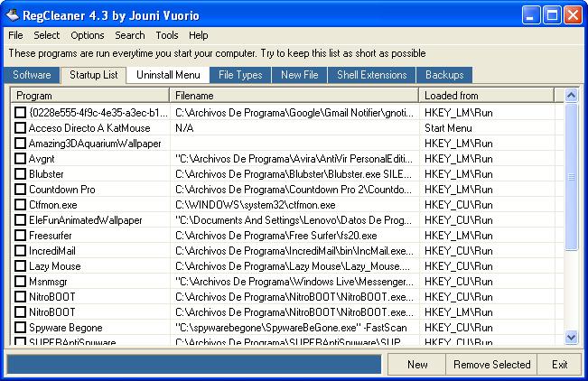Click the vertical scrollbar thumb
The width and height of the screenshot is (588, 381).
(x=571, y=176)
